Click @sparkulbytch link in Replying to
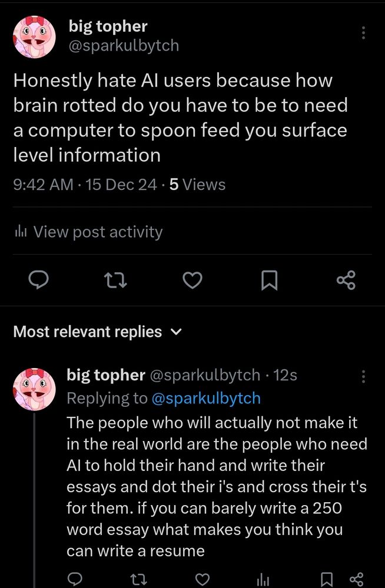The width and height of the screenshot is (385, 588). click(206, 398)
